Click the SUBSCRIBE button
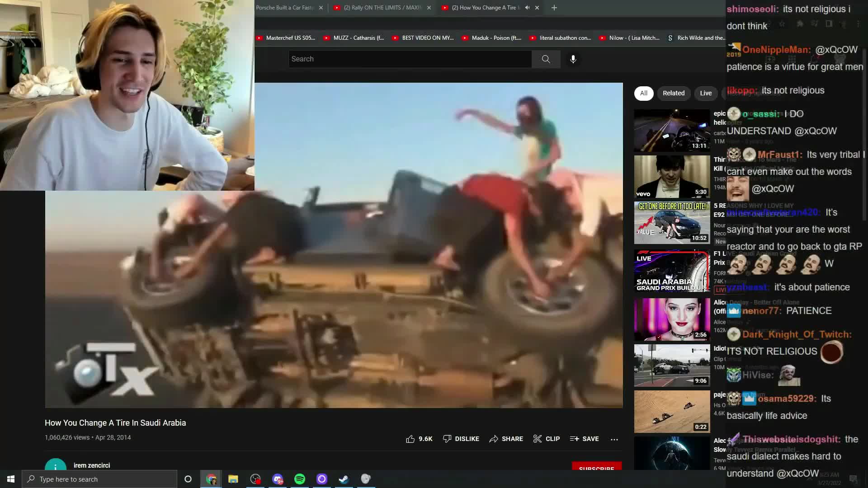The image size is (868, 488). coord(596,468)
